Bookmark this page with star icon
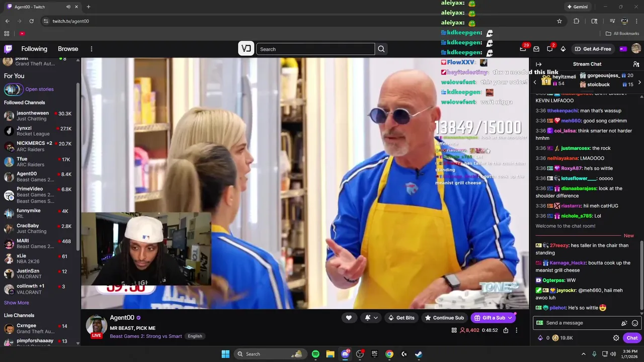644x362 pixels. click(559, 21)
